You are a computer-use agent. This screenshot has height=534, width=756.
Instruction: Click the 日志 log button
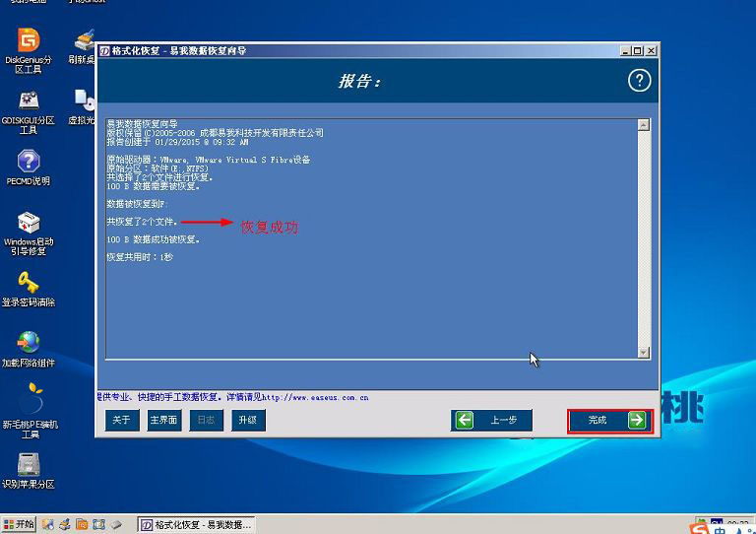(207, 420)
